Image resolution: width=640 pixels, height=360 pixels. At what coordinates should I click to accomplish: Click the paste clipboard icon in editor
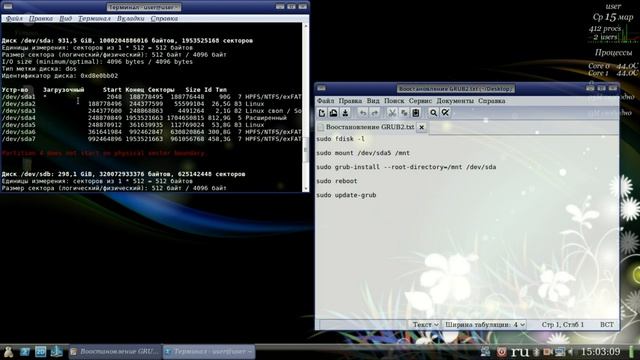pyautogui.click(x=416, y=113)
